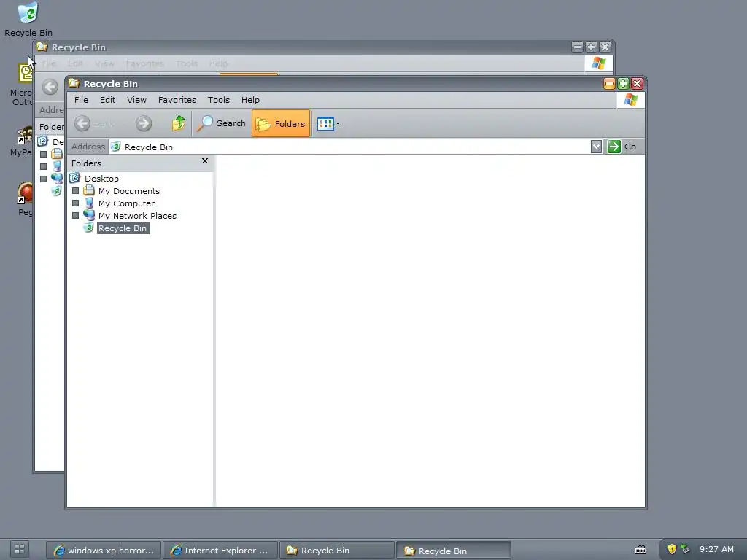Select Recycle Bin in folder tree
Image resolution: width=747 pixels, height=560 pixels.
click(123, 228)
